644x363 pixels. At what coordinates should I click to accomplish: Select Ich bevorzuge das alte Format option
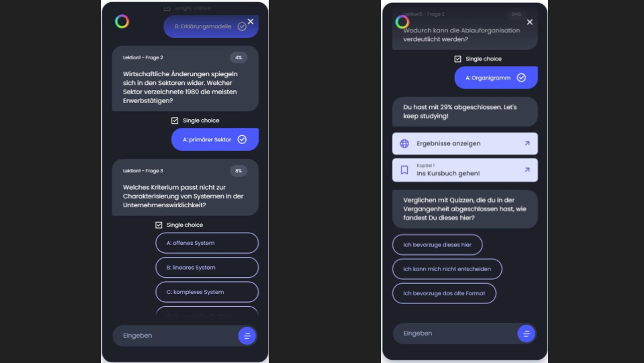pyautogui.click(x=444, y=293)
